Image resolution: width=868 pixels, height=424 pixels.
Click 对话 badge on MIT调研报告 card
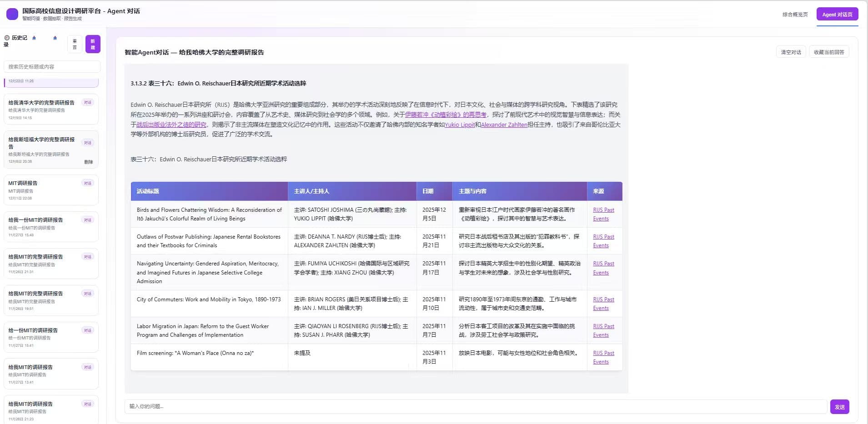tap(88, 183)
